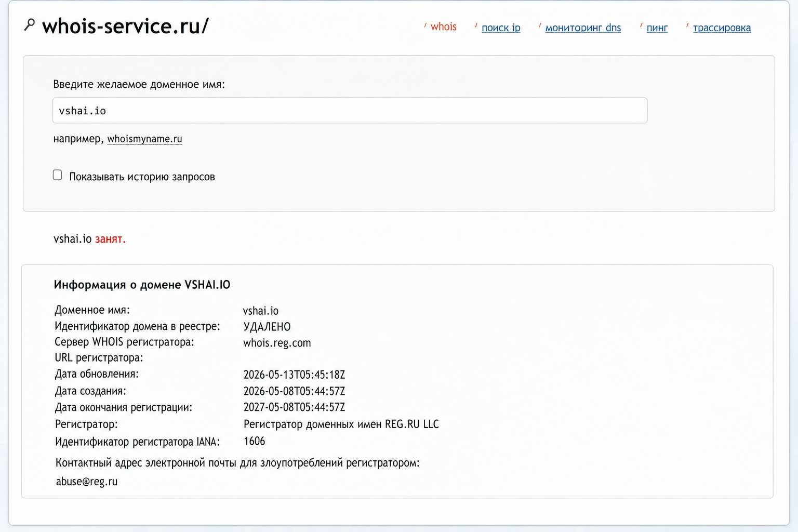The height and width of the screenshot is (532, 798).
Task: Select the IANA identifier value 1606
Action: 254,441
